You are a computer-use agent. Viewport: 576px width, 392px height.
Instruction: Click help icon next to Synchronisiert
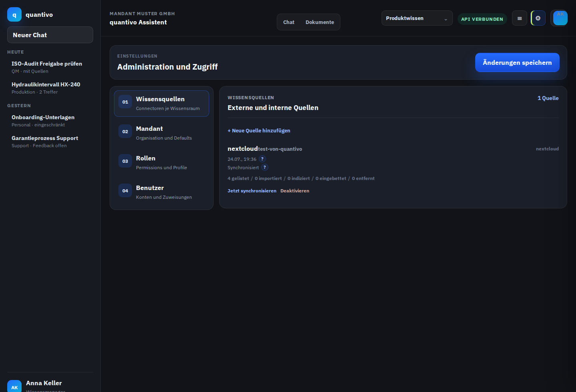(x=265, y=167)
